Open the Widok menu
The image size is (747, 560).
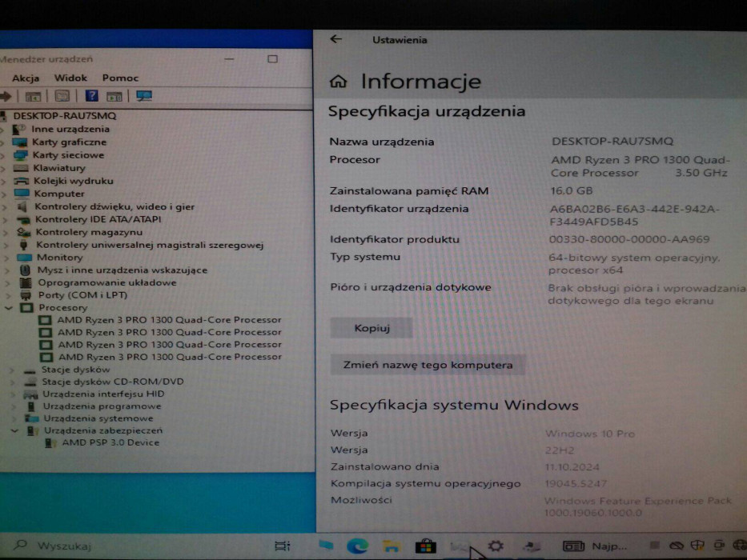point(70,78)
